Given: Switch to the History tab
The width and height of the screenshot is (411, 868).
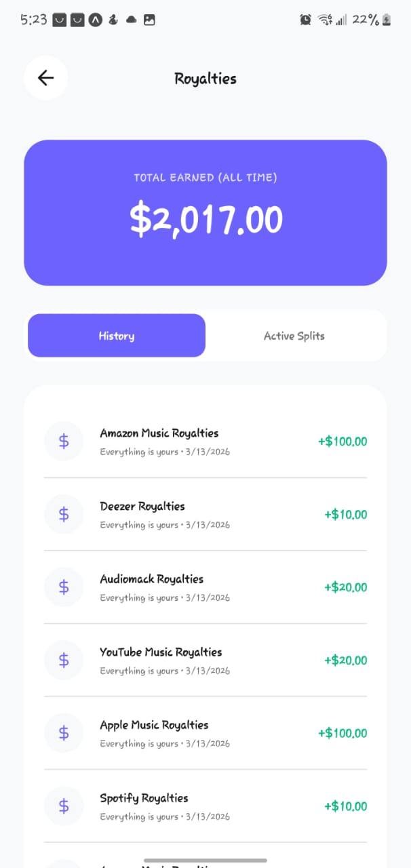Looking at the screenshot, I should pos(117,336).
